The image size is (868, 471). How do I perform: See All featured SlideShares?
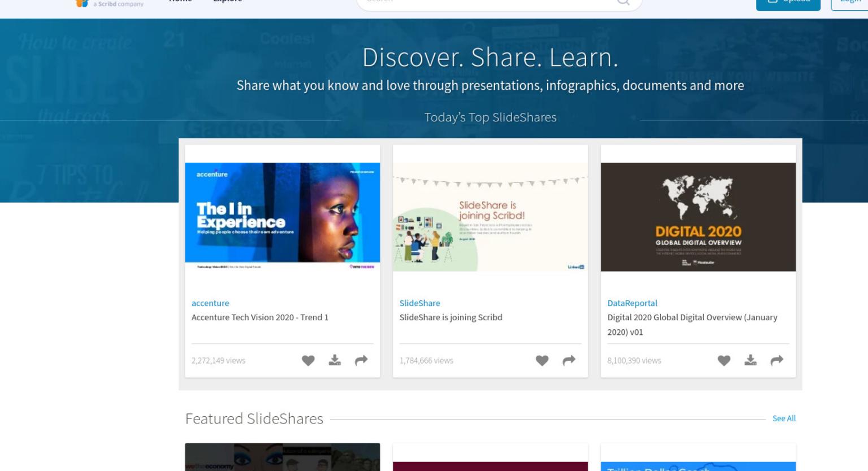(784, 418)
